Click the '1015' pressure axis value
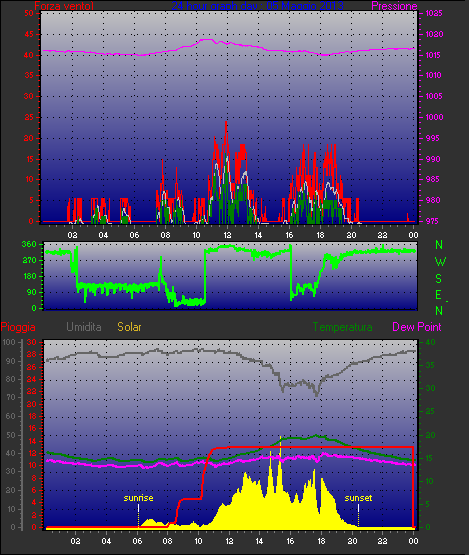The height and width of the screenshot is (555, 469). coord(433,55)
